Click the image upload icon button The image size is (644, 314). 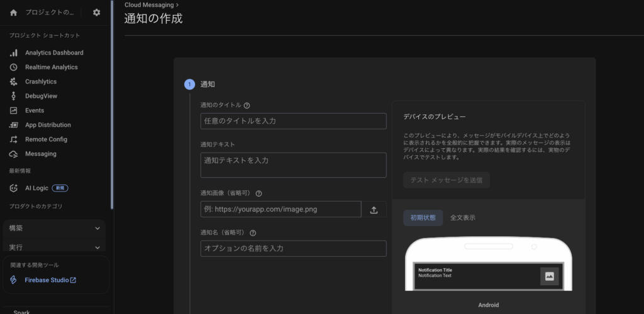(374, 210)
